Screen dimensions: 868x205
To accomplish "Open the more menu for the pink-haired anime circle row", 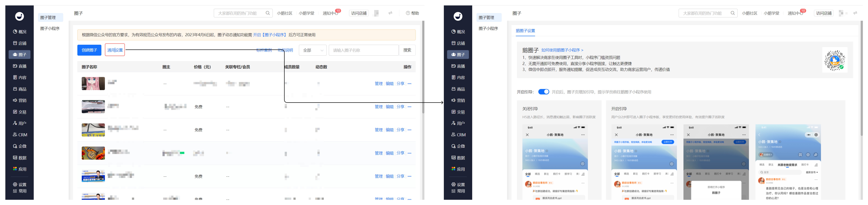I will pyautogui.click(x=409, y=84).
